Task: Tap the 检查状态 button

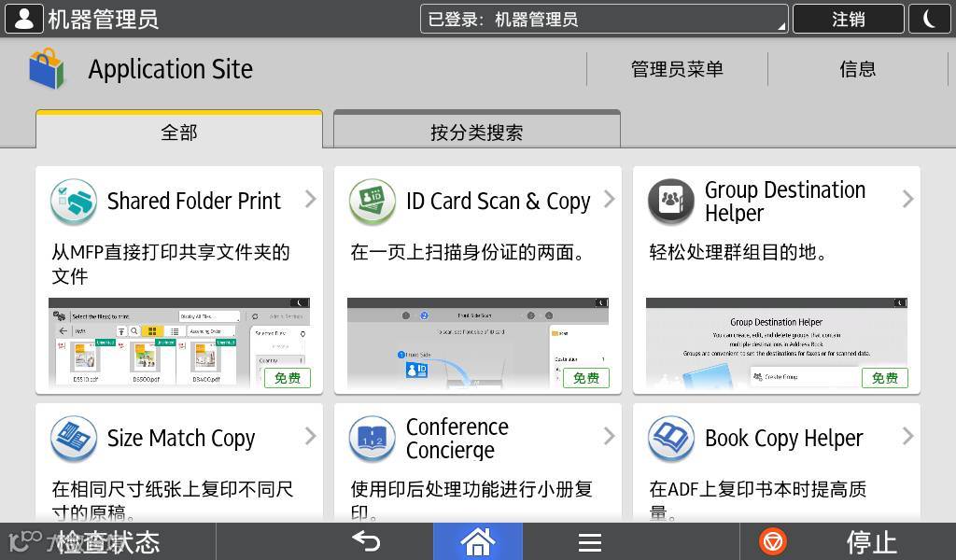Action: (x=108, y=541)
